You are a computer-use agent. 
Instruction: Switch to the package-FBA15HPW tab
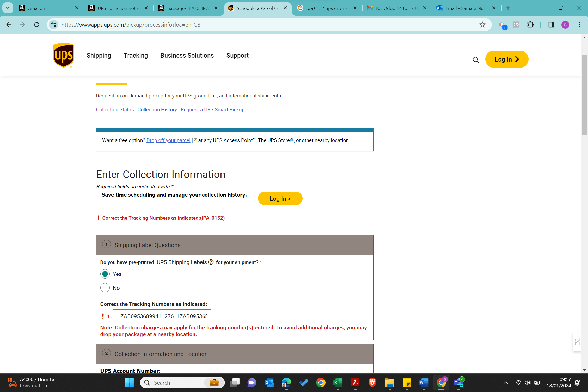click(188, 8)
